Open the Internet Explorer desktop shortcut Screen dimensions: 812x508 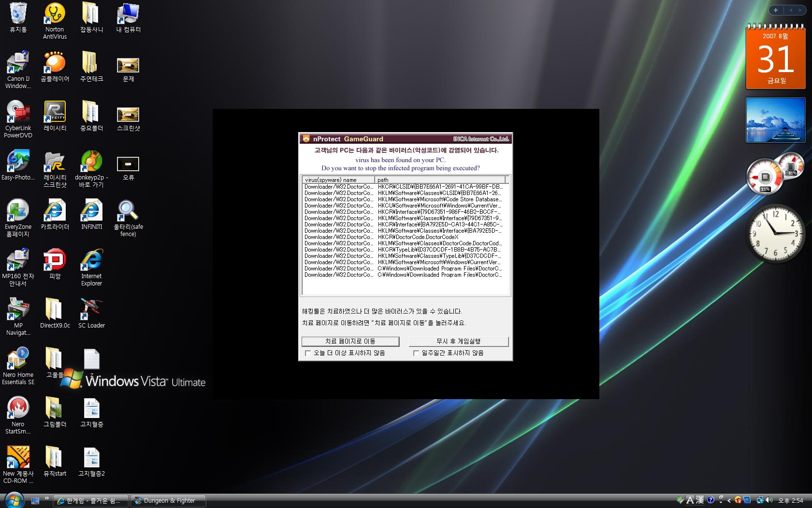point(91,268)
